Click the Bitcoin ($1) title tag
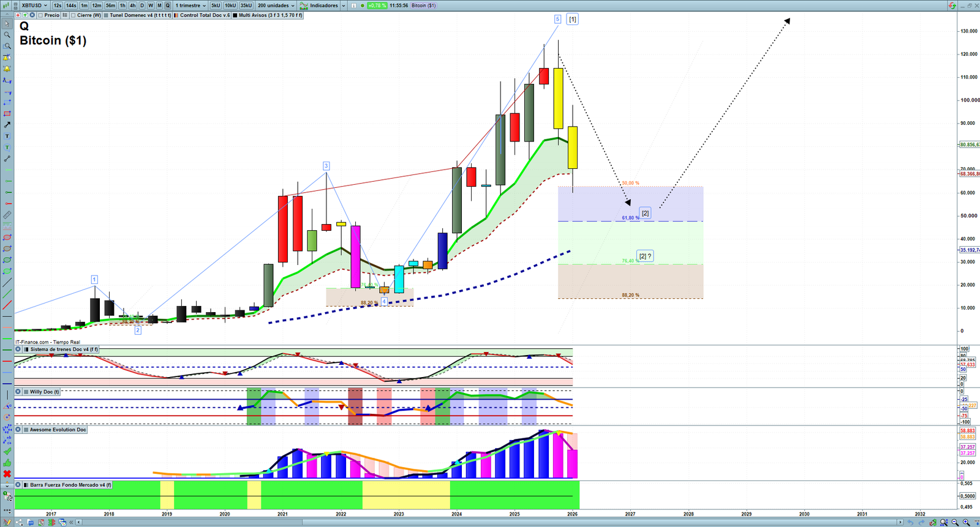 click(x=424, y=6)
